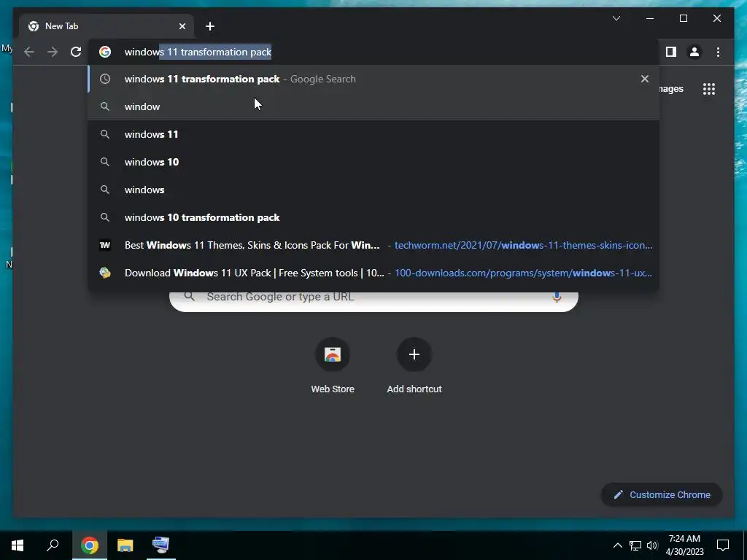Click the address bar text
This screenshot has width=747, height=560.
tap(198, 52)
